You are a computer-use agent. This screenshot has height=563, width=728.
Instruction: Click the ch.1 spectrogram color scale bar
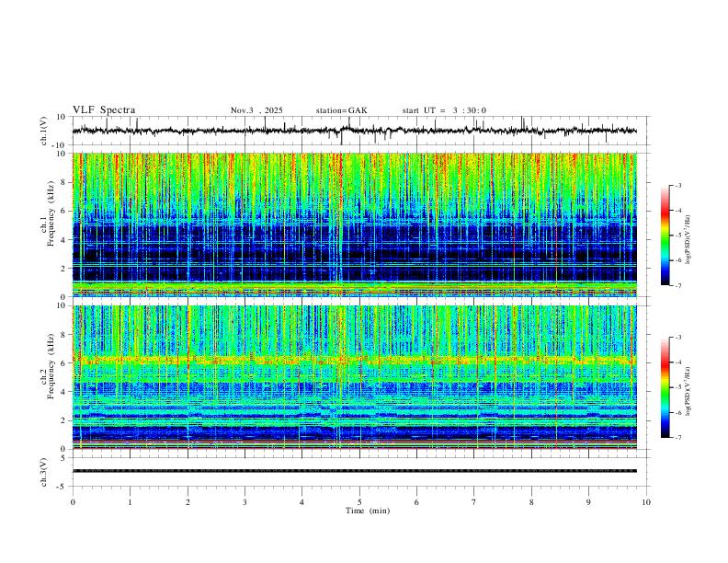point(665,236)
